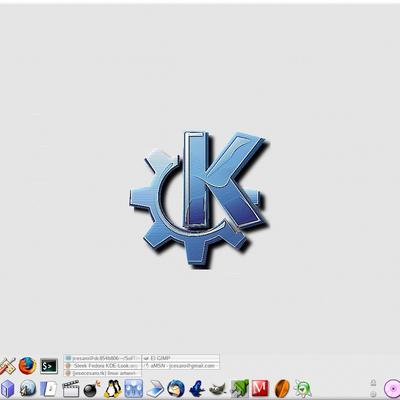
Task: Open the red M icon
Action: pos(260,388)
